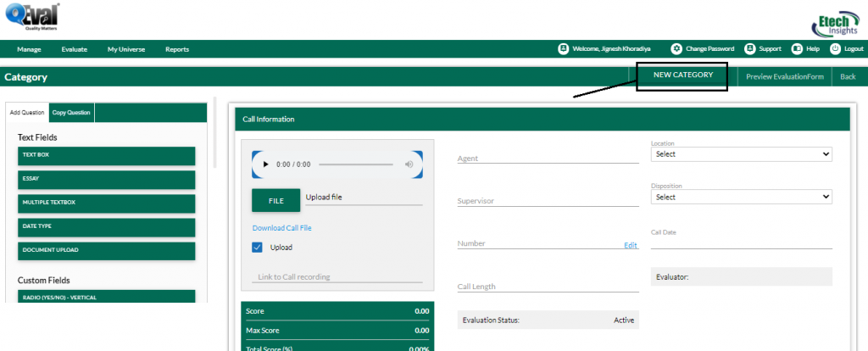The image size is (868, 351).
Task: Click the Custom Fields heading
Action: [44, 280]
